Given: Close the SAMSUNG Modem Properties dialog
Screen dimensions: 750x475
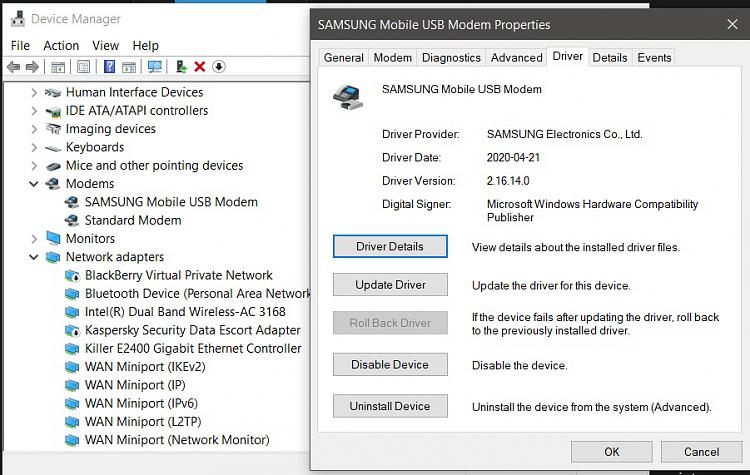Looking at the screenshot, I should [732, 24].
